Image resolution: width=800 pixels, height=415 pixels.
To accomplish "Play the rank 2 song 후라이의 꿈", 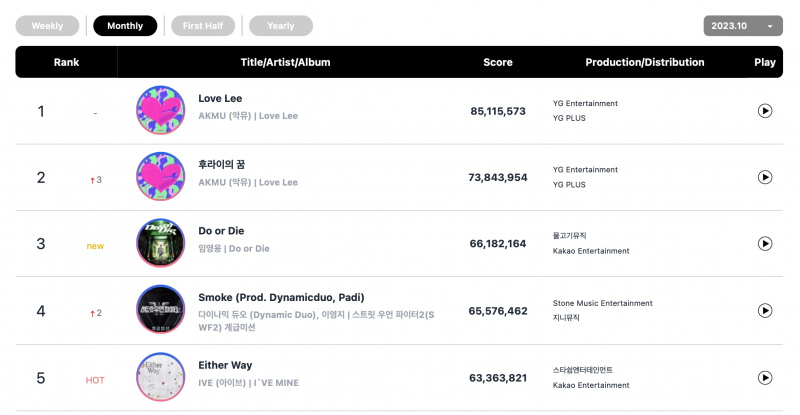I will pyautogui.click(x=764, y=177).
